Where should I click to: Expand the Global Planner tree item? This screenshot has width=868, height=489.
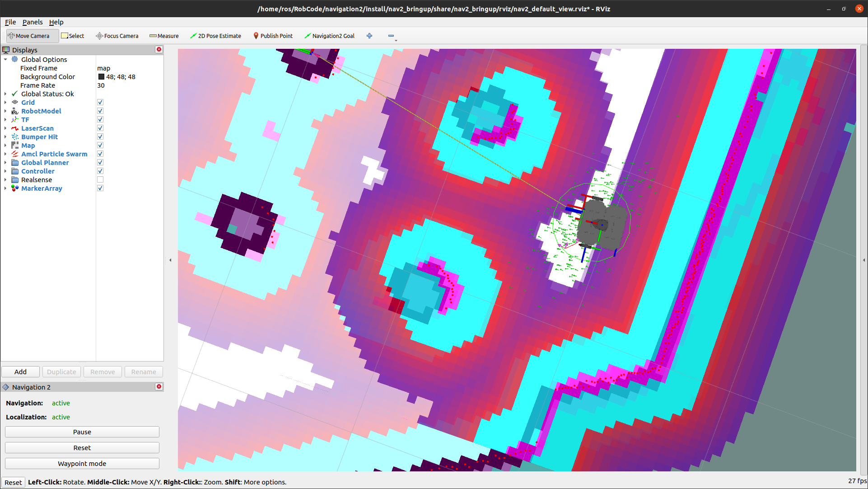pyautogui.click(x=5, y=163)
